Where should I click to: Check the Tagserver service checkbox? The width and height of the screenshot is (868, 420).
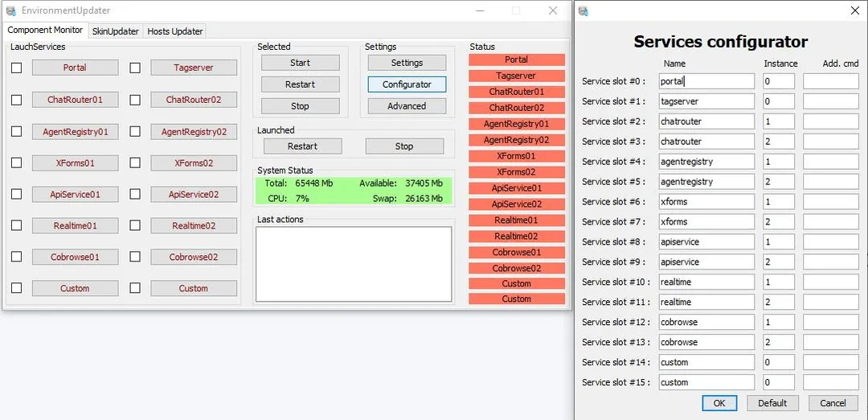(x=135, y=68)
